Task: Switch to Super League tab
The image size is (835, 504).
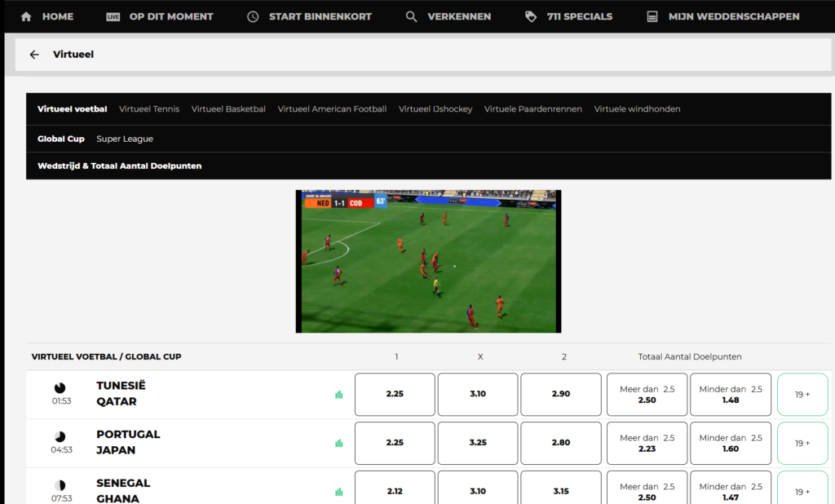Action: pos(125,139)
